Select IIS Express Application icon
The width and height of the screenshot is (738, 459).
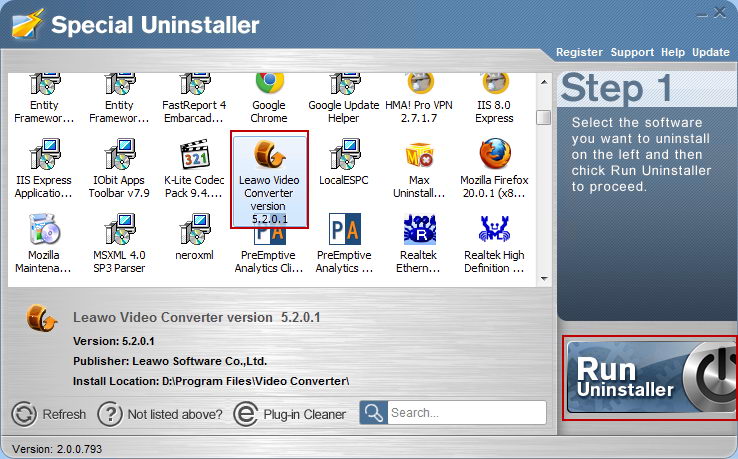coord(45,154)
